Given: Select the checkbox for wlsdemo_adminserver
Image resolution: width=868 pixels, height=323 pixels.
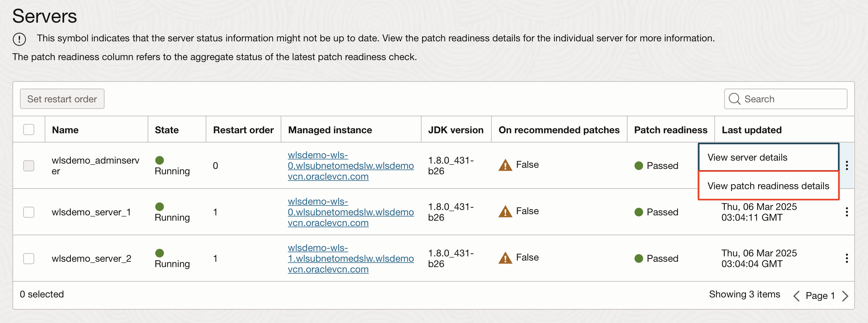Looking at the screenshot, I should pyautogui.click(x=29, y=165).
